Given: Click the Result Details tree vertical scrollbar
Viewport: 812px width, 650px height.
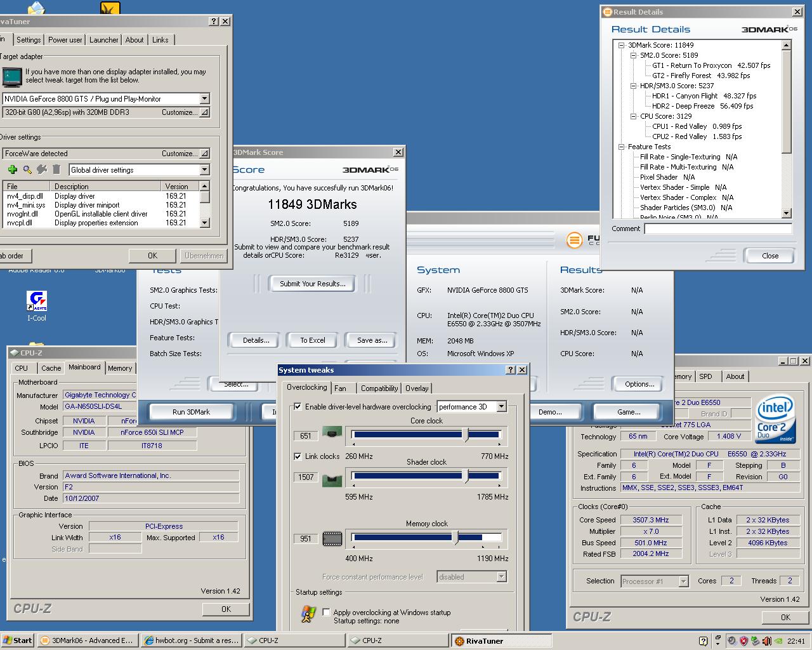Looking at the screenshot, I should pyautogui.click(x=787, y=129).
